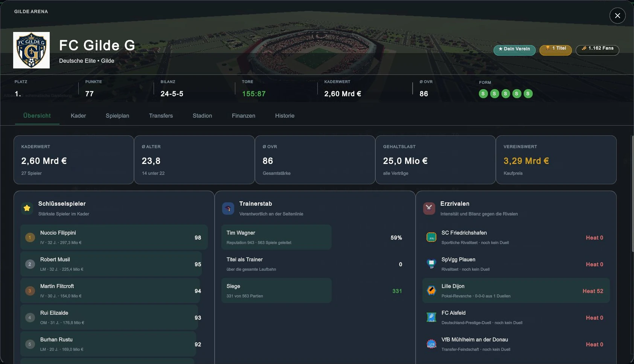634x364 pixels.
Task: Click FC Alsfeld club logo
Action: [431, 317]
